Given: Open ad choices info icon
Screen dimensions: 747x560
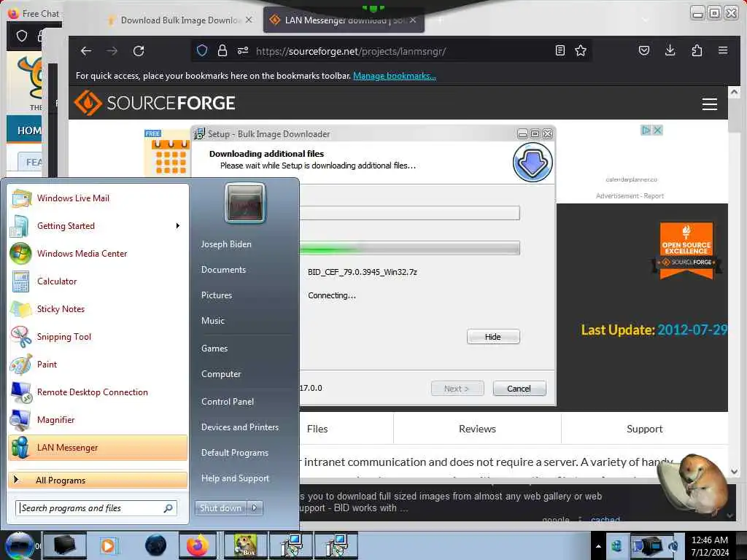Looking at the screenshot, I should (646, 130).
